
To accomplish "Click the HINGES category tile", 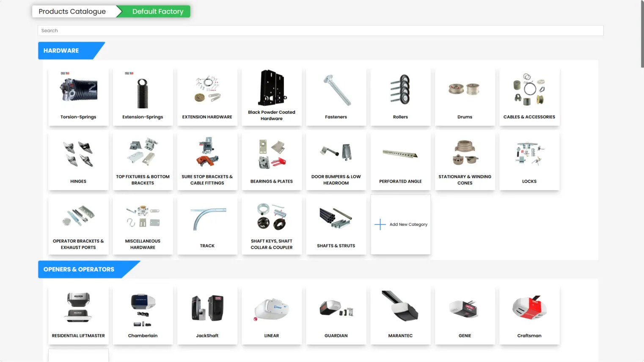I will 78,161.
